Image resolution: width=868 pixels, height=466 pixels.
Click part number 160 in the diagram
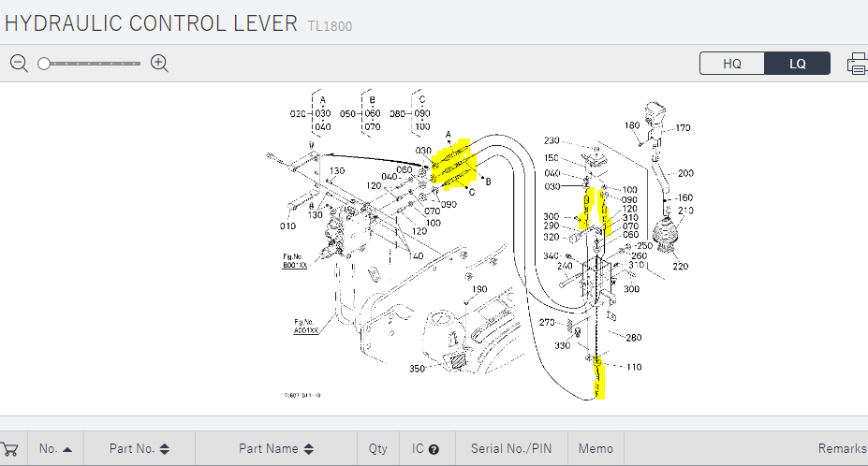[x=684, y=197]
